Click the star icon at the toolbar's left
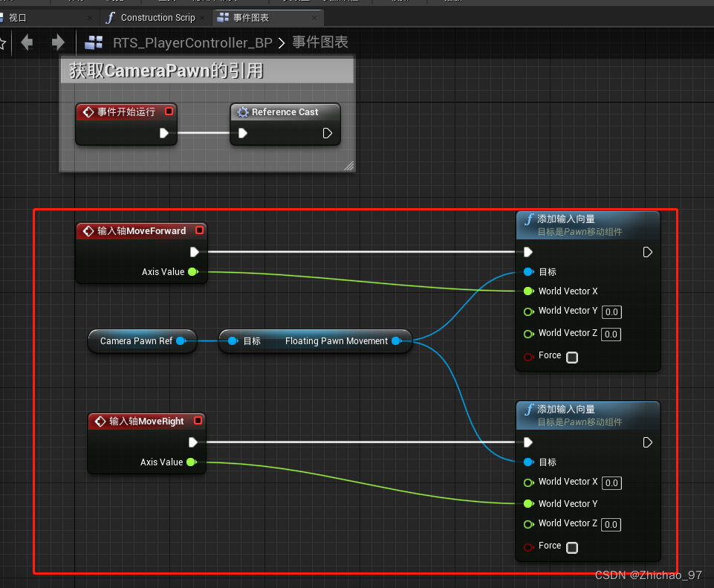Viewport: 714px width, 588px height. [4, 43]
